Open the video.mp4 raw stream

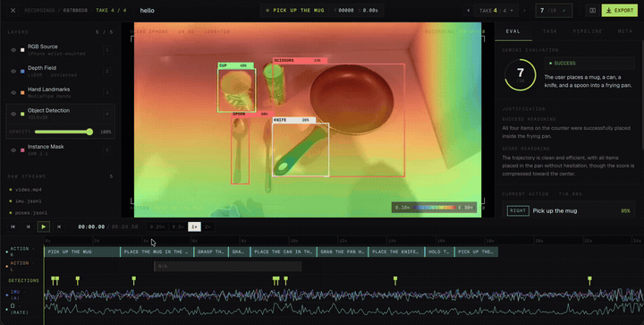pyautogui.click(x=28, y=190)
